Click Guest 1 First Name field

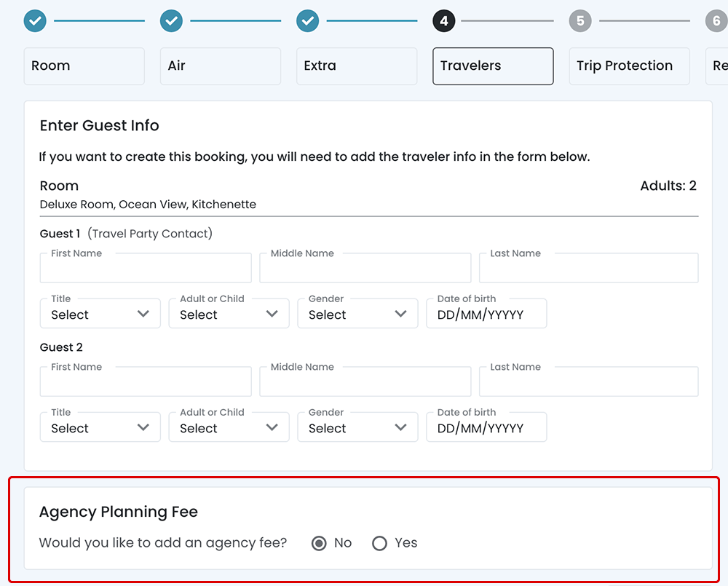(146, 269)
